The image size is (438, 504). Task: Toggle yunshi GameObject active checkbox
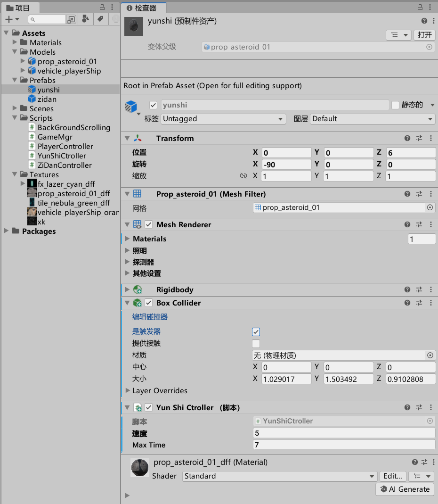pyautogui.click(x=153, y=105)
